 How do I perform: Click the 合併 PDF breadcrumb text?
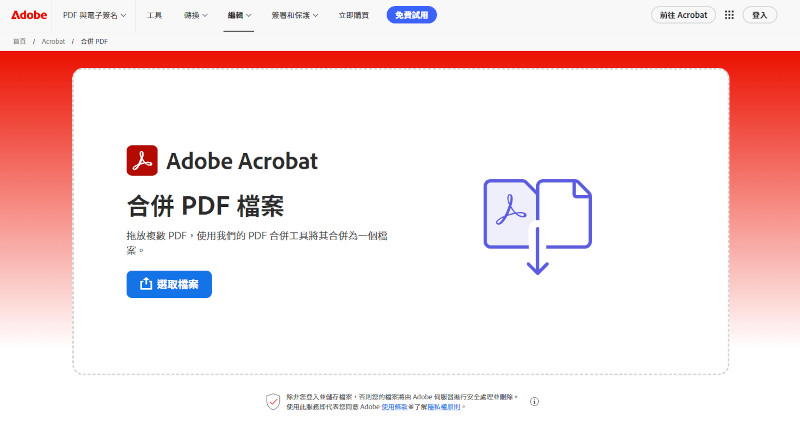[94, 41]
